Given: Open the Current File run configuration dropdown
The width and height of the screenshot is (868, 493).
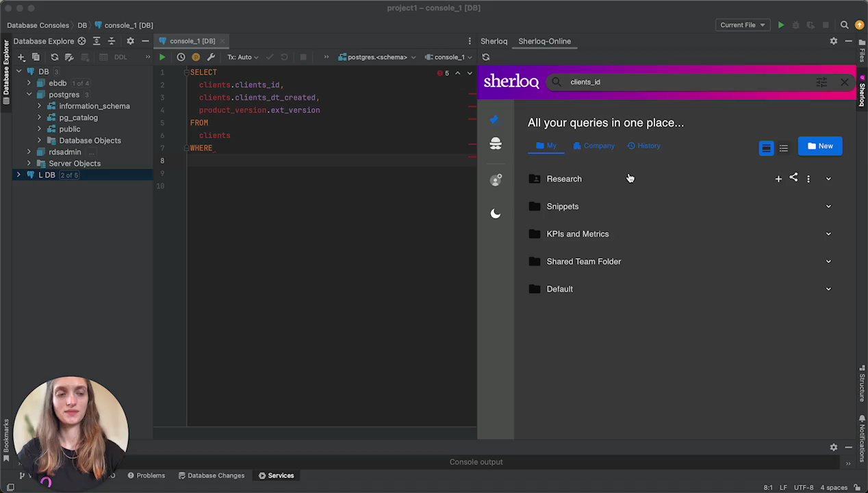Looking at the screenshot, I should click(742, 25).
